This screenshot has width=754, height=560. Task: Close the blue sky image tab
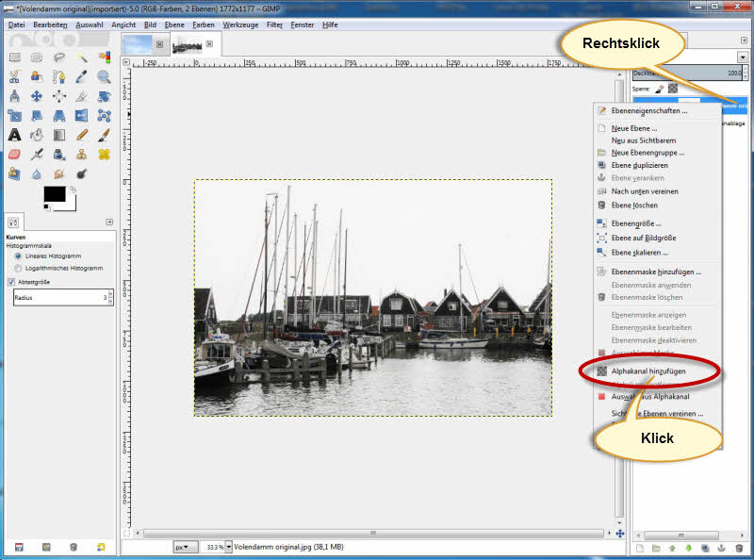pyautogui.click(x=159, y=44)
